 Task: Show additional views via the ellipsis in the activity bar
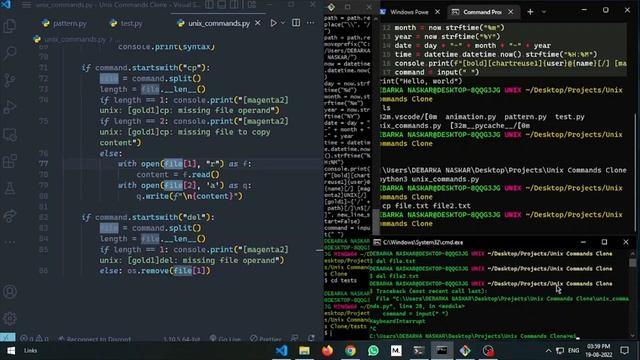(x=10, y=242)
